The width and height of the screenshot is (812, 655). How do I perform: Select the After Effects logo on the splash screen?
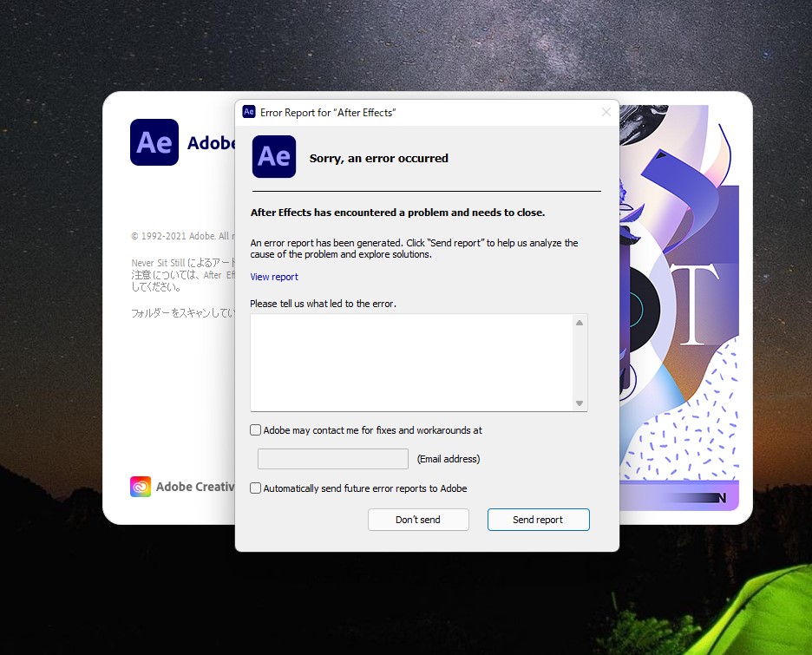154,142
